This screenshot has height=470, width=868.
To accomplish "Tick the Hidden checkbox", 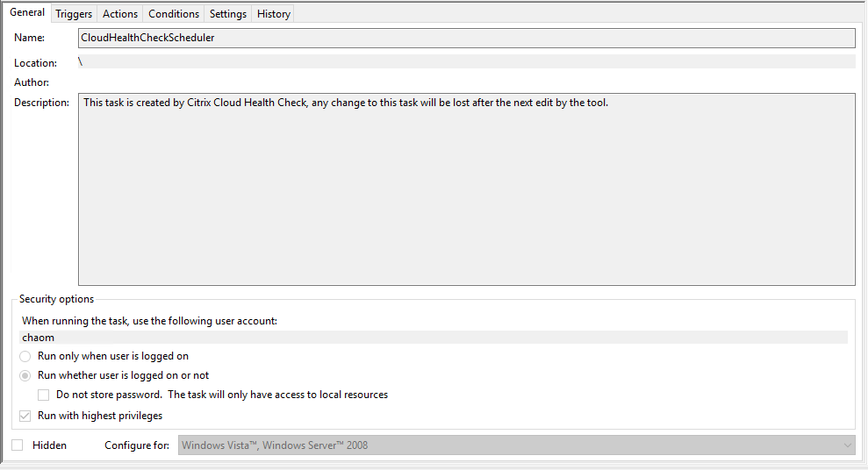I will coord(18,445).
